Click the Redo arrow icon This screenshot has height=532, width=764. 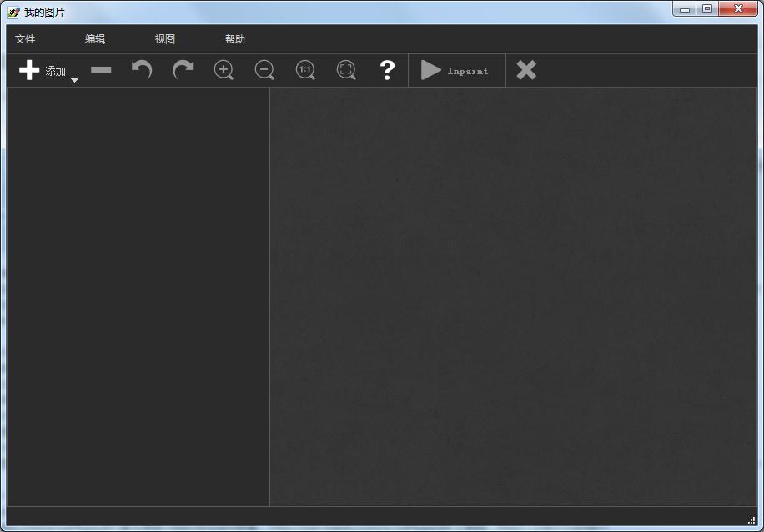(183, 70)
